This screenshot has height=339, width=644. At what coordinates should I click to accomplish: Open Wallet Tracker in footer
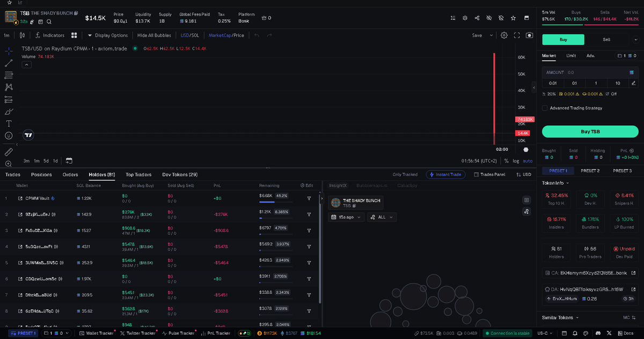[x=96, y=333]
